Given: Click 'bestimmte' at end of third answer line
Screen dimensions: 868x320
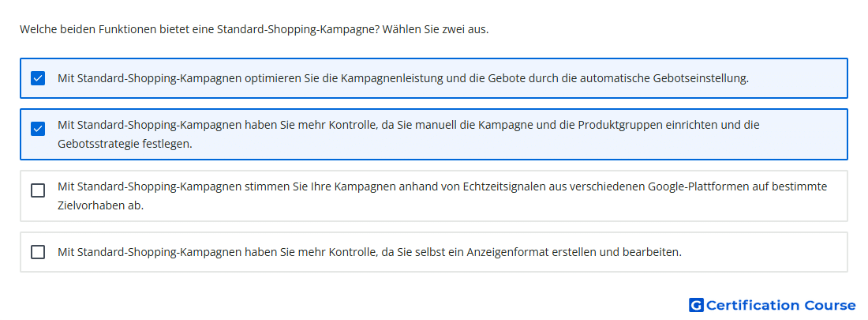Looking at the screenshot, I should pos(803,187).
